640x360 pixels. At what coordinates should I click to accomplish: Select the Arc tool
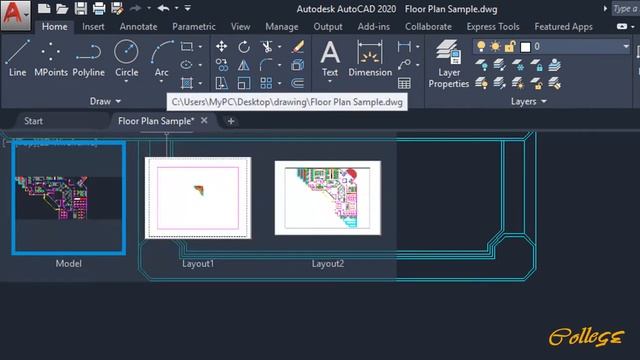coord(162,57)
